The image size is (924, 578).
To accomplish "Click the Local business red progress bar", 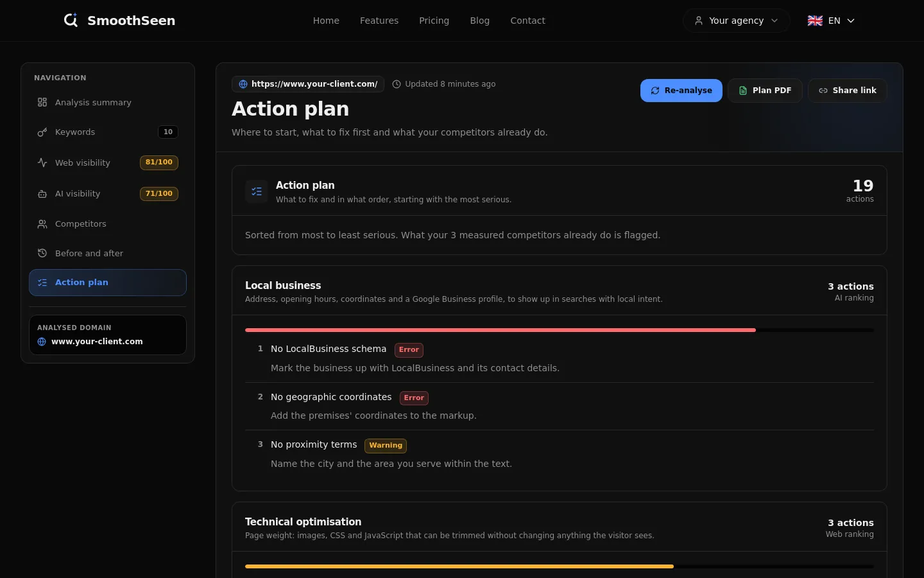I will coord(501,330).
